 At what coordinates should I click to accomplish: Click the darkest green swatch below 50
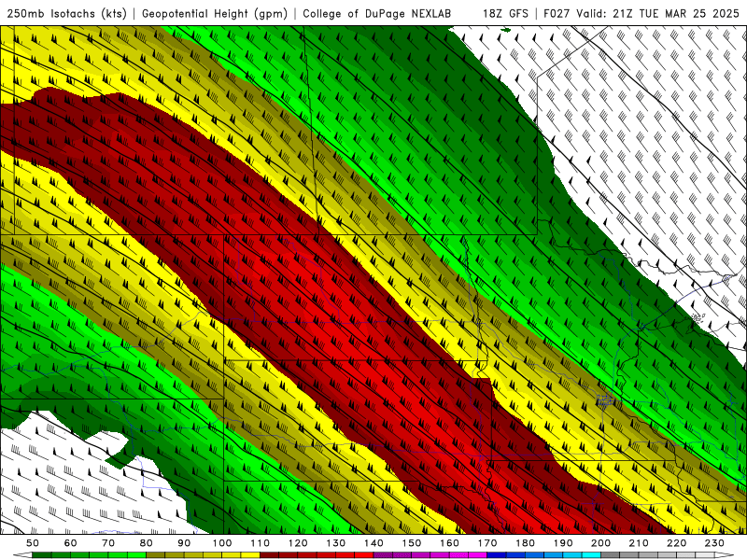(42, 555)
